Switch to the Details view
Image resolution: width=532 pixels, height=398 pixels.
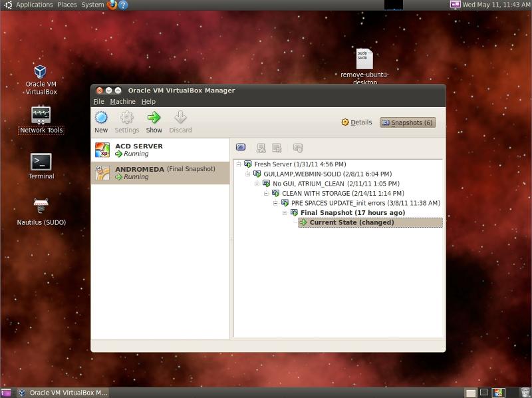pyautogui.click(x=356, y=122)
